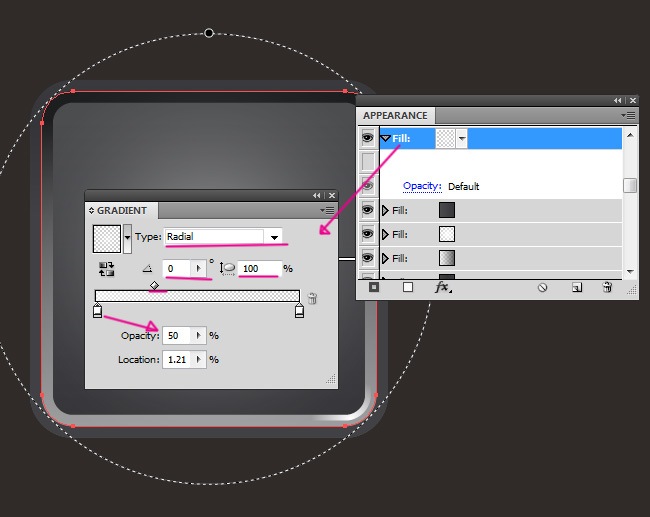Click Add New Effect fx icon
The height and width of the screenshot is (517, 650).
click(x=442, y=287)
